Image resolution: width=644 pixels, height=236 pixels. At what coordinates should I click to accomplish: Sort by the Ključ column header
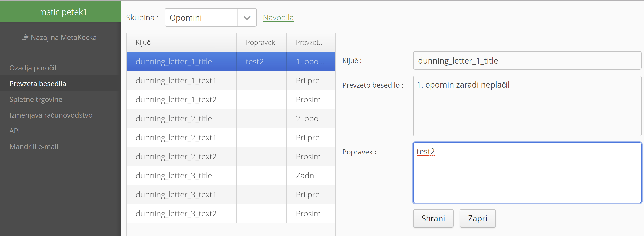click(182, 42)
